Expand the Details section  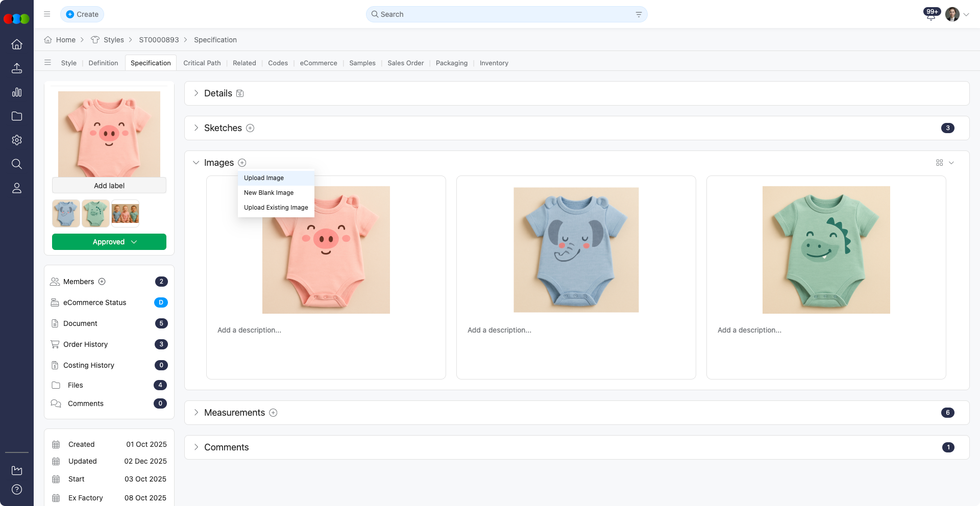click(196, 93)
